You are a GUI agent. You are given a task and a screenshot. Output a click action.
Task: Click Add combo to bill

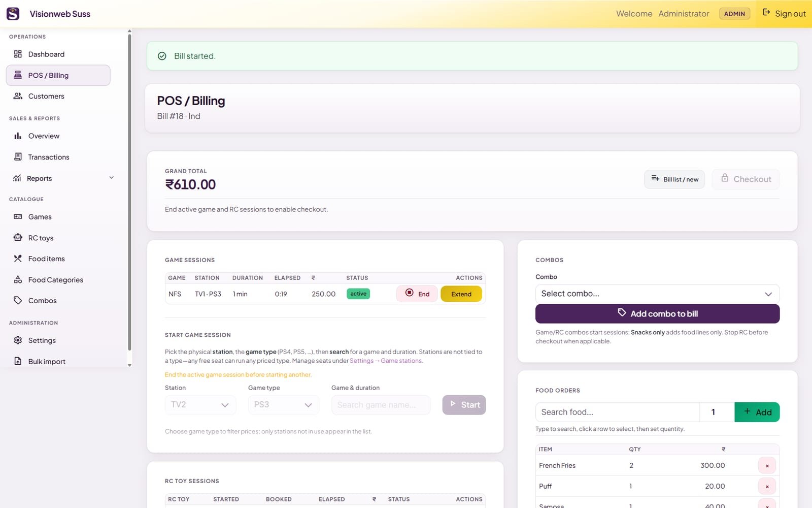(657, 313)
